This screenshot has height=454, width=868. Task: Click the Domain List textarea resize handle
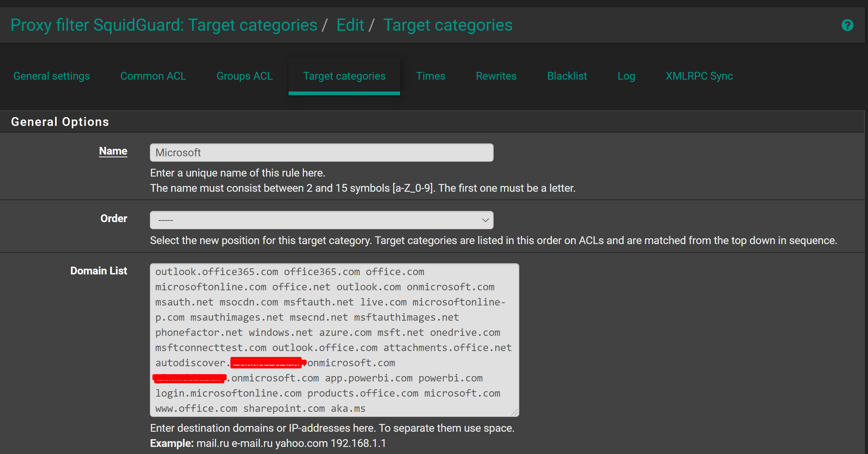[x=515, y=412]
